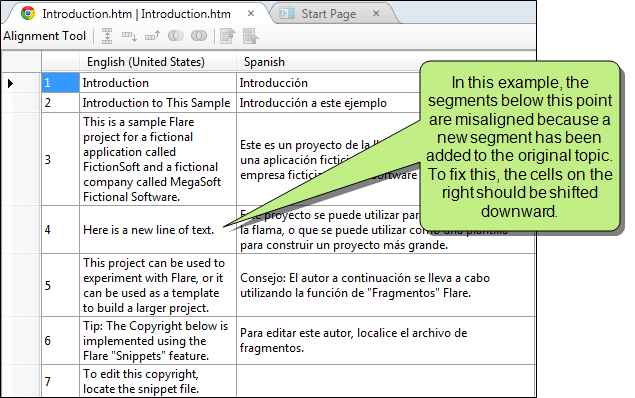Click the English (United States) column header
Screen dimensions: 635x398
coord(158,62)
